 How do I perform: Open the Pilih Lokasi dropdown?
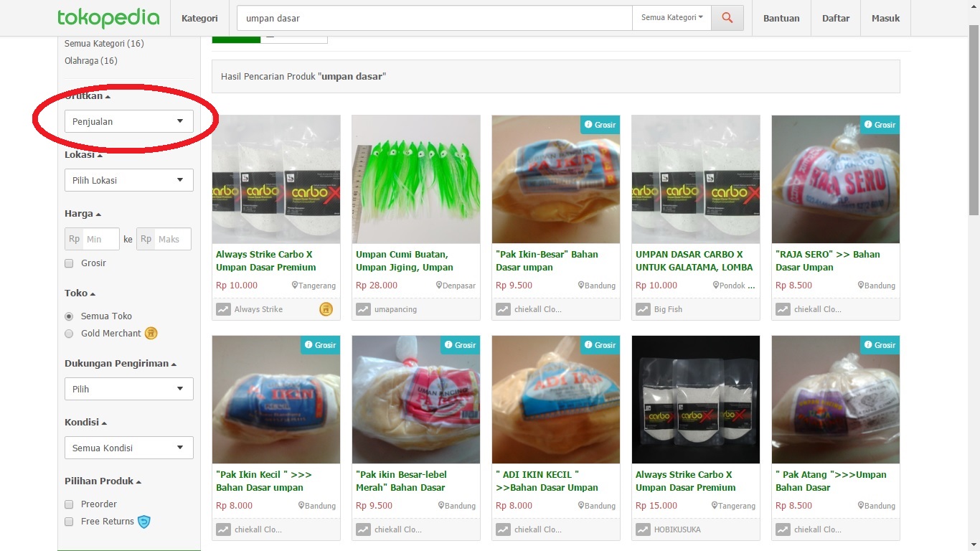[x=129, y=180]
